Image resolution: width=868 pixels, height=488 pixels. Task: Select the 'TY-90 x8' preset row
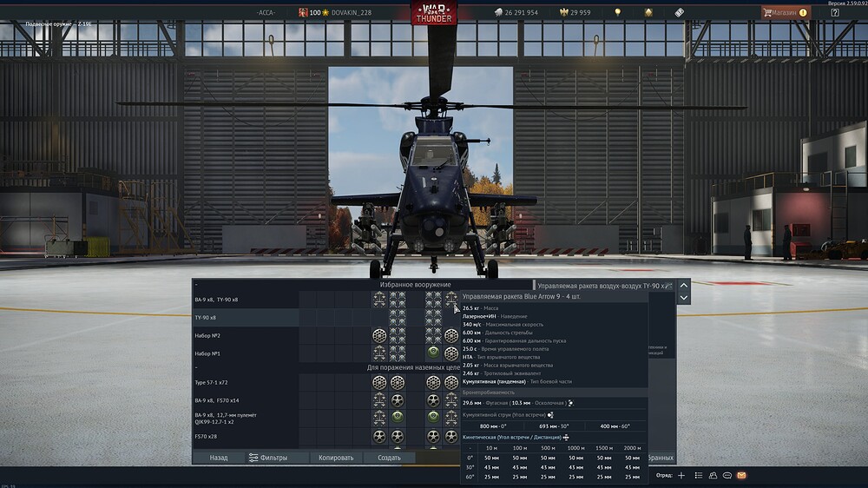(x=246, y=318)
